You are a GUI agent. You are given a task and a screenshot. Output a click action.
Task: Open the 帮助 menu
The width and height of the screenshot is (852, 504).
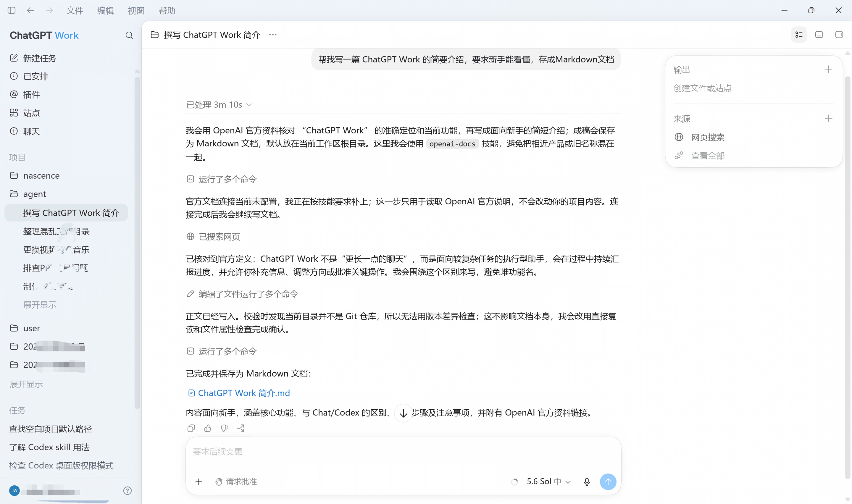coord(167,11)
